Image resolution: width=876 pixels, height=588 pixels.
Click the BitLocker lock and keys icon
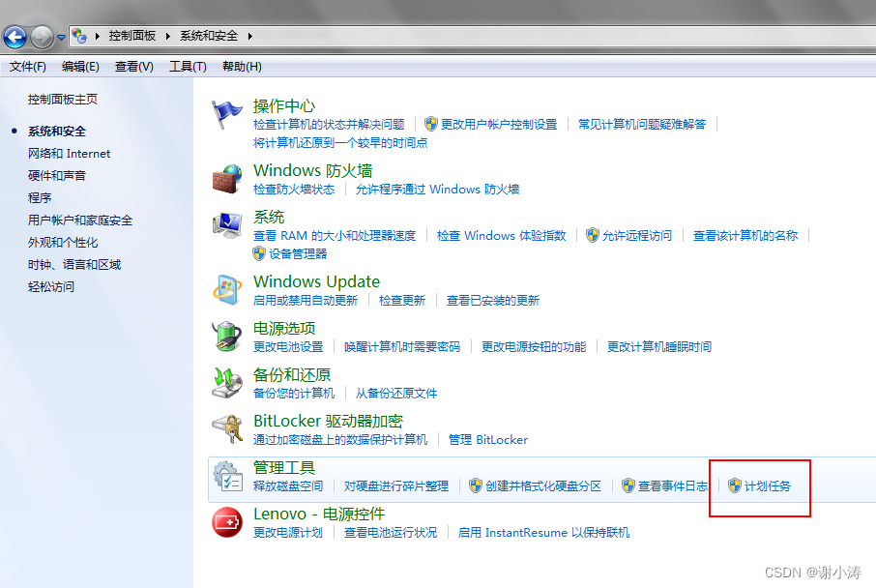pyautogui.click(x=227, y=428)
